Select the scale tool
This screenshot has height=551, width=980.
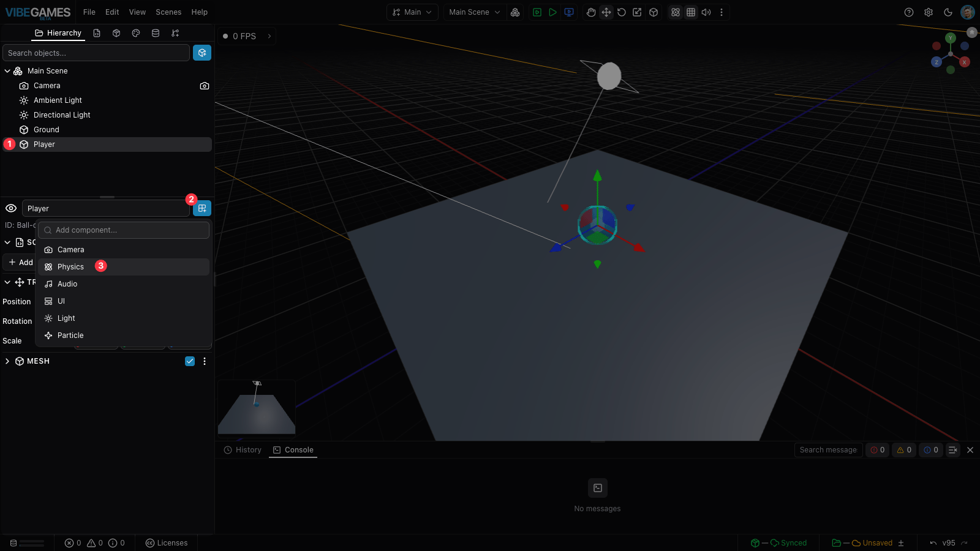(x=637, y=12)
